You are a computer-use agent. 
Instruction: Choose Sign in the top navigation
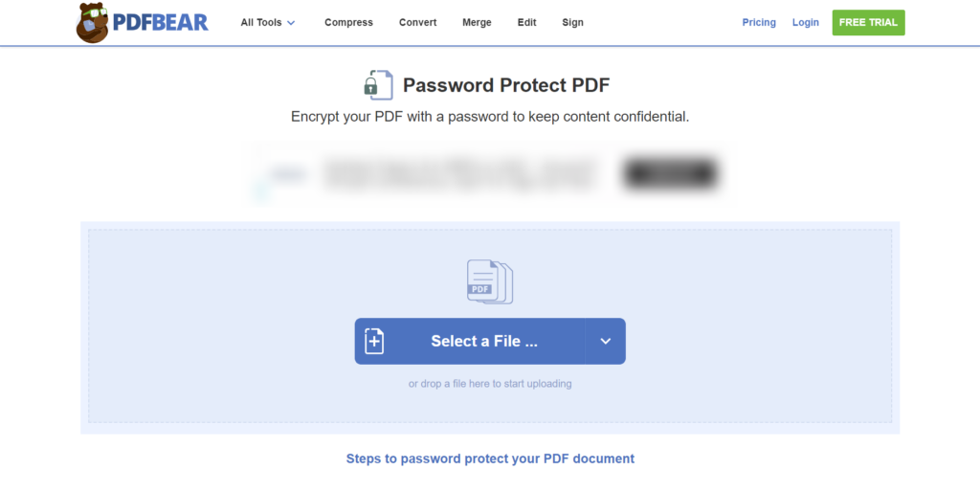tap(572, 23)
